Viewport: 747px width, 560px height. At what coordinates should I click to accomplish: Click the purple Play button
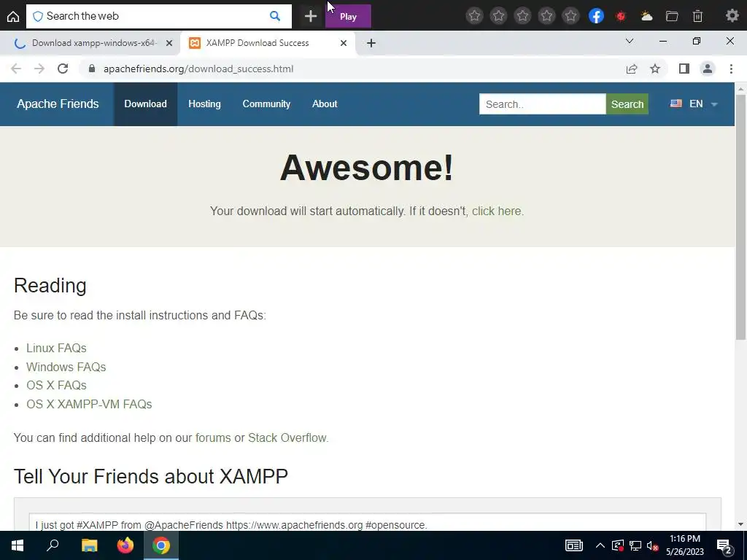[348, 16]
